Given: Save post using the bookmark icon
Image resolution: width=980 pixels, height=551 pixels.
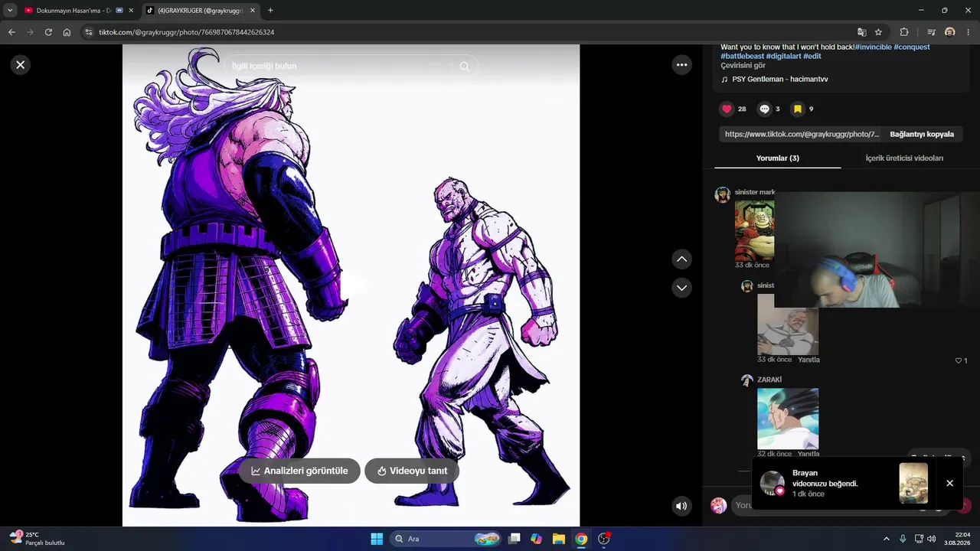Looking at the screenshot, I should coord(797,109).
